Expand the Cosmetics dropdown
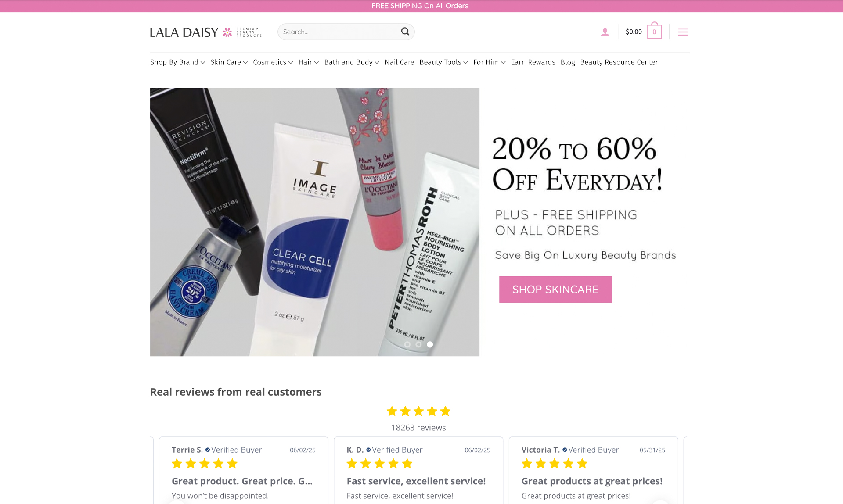Screen dimensions: 843x504 coord(273,62)
